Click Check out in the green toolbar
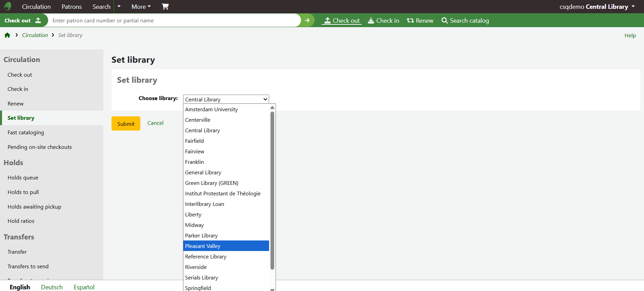The height and width of the screenshot is (291, 644). 342,21
